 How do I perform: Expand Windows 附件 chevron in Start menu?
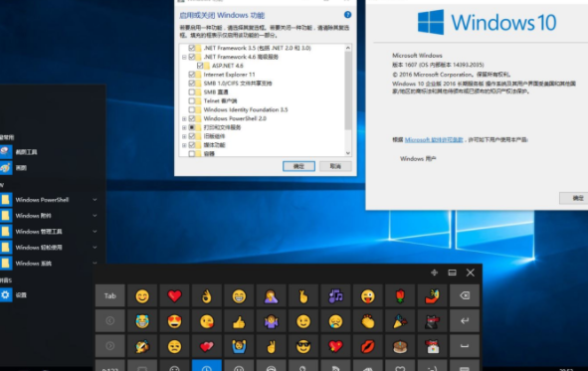click(x=95, y=216)
